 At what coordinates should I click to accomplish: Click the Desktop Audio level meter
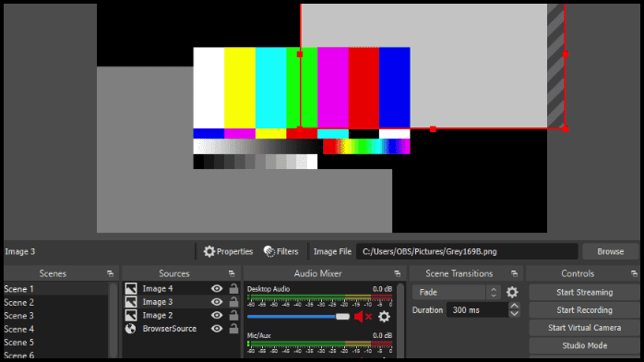[320, 297]
